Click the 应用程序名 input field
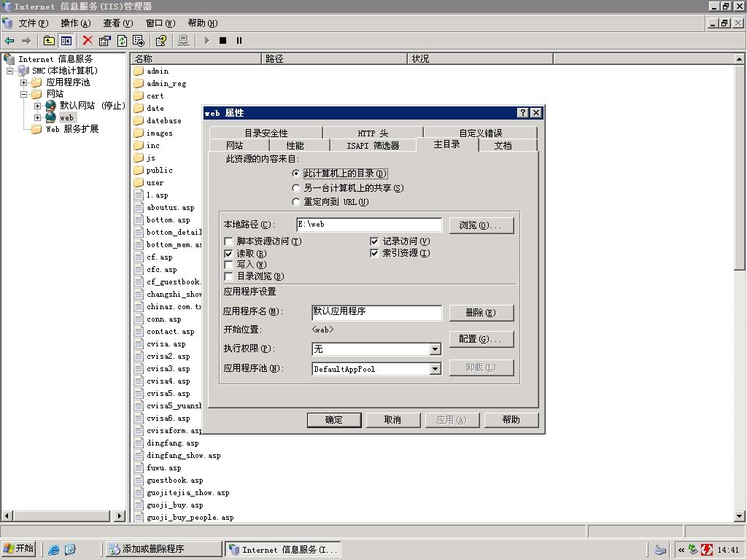 coord(376,312)
